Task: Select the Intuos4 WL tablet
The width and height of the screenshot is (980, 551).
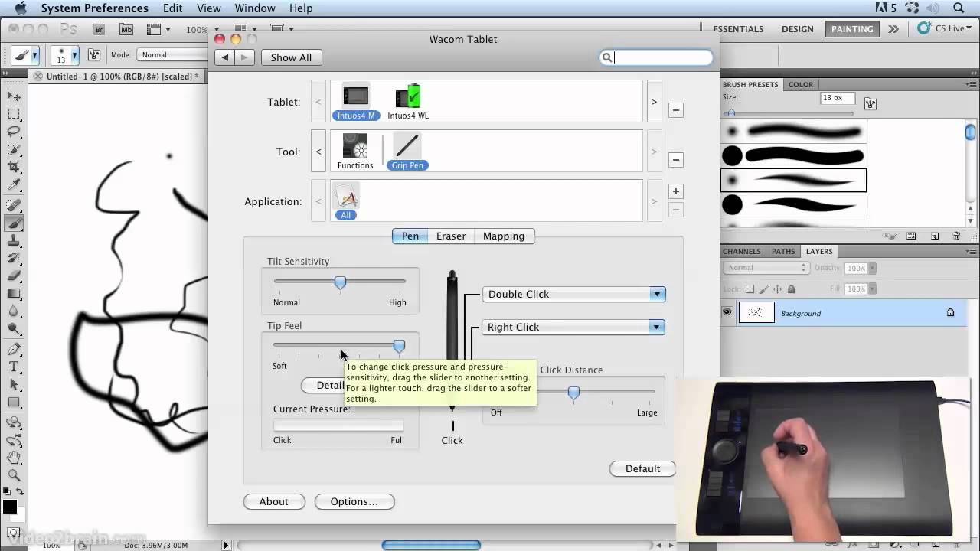Action: click(408, 102)
